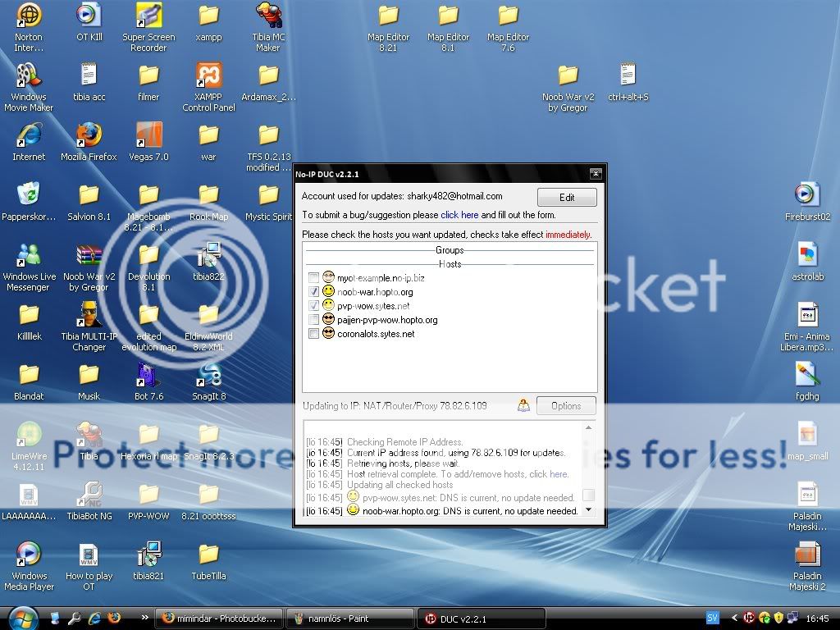840x630 pixels.
Task: Switch to namnlös - Paint taskbar window
Action: (x=349, y=619)
